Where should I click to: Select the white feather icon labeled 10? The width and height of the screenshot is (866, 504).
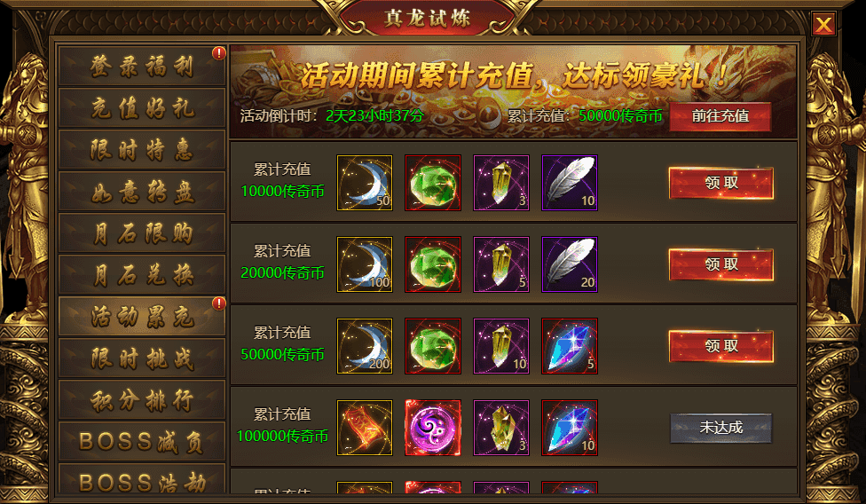pos(570,183)
